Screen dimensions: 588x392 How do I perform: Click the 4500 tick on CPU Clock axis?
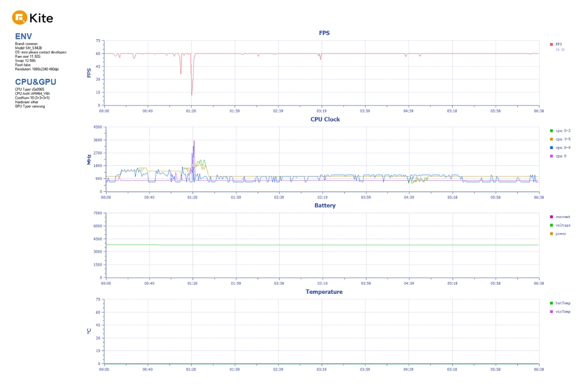coord(97,127)
